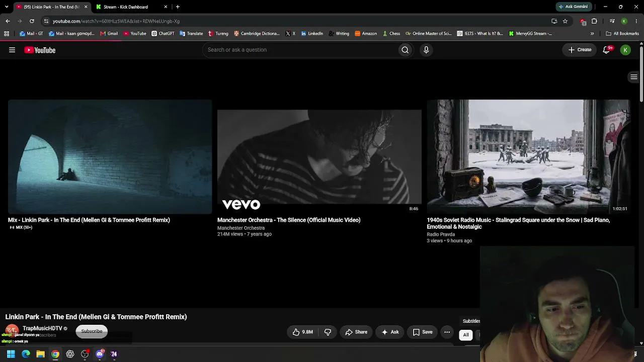Open Chrome from the taskbar

click(x=55, y=354)
